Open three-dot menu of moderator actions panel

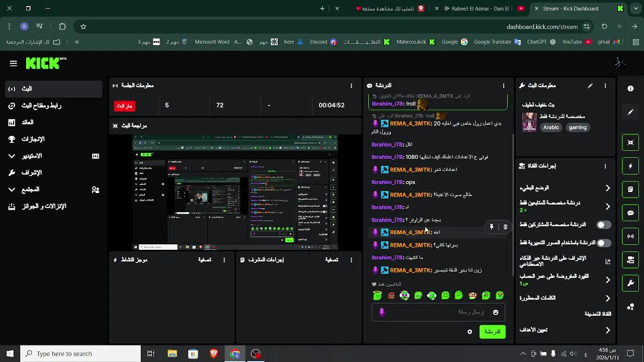point(351,260)
